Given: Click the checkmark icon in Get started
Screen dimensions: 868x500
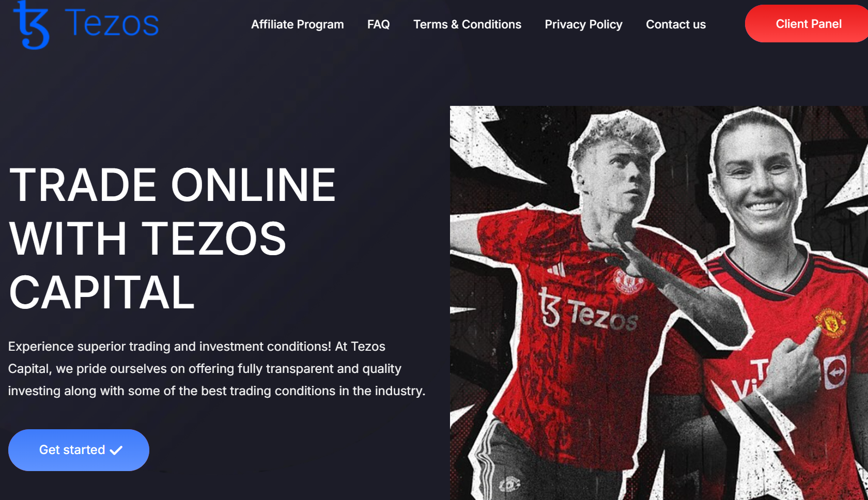Looking at the screenshot, I should [116, 450].
